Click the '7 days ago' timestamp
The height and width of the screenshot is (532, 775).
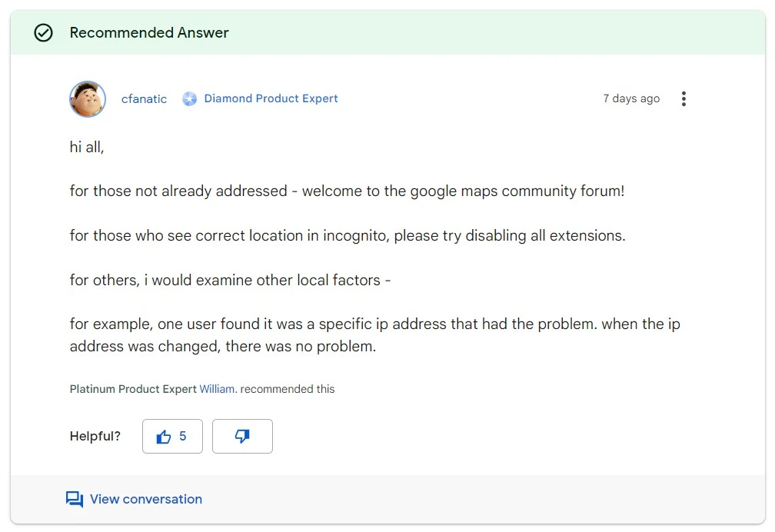click(x=631, y=99)
